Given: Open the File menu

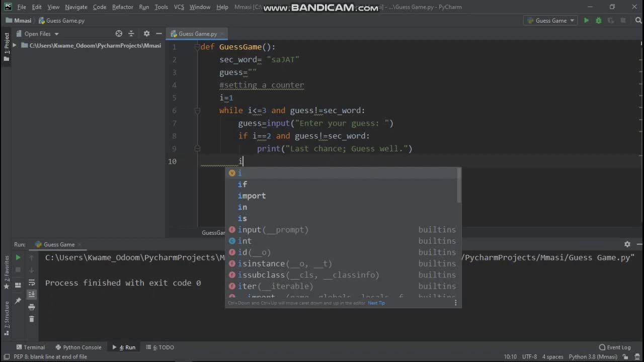Looking at the screenshot, I should (x=22, y=7).
